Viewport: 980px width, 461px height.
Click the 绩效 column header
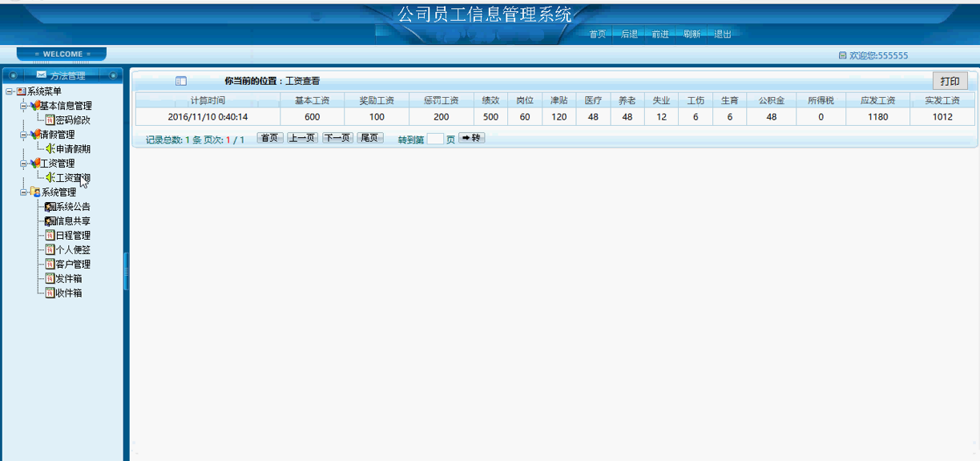(x=491, y=100)
